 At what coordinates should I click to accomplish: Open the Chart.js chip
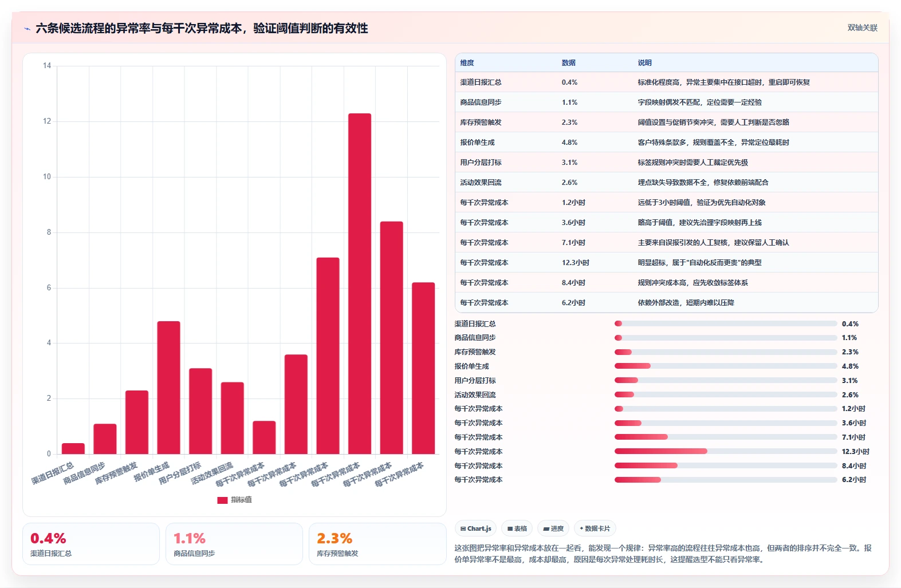476,528
